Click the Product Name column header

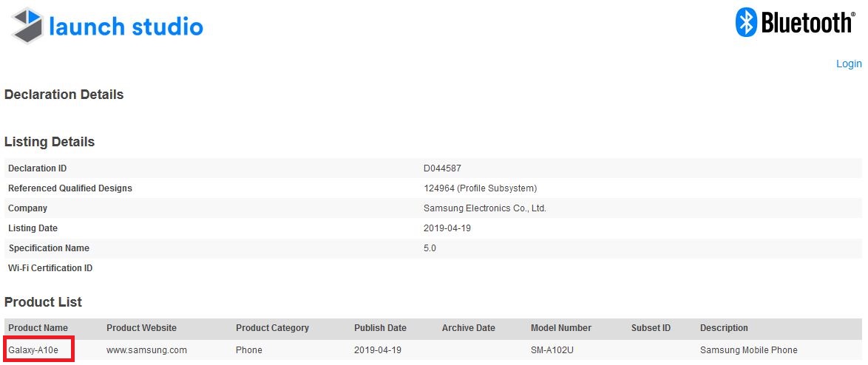pos(38,328)
